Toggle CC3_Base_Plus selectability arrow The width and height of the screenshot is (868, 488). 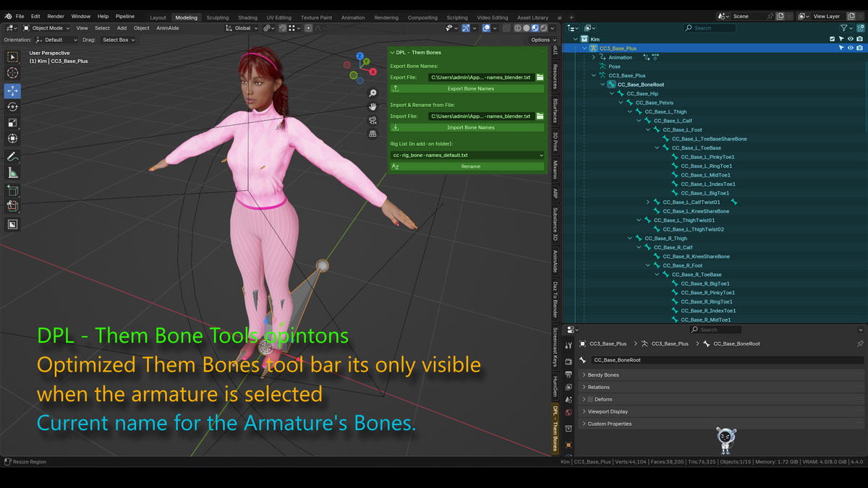coord(841,48)
